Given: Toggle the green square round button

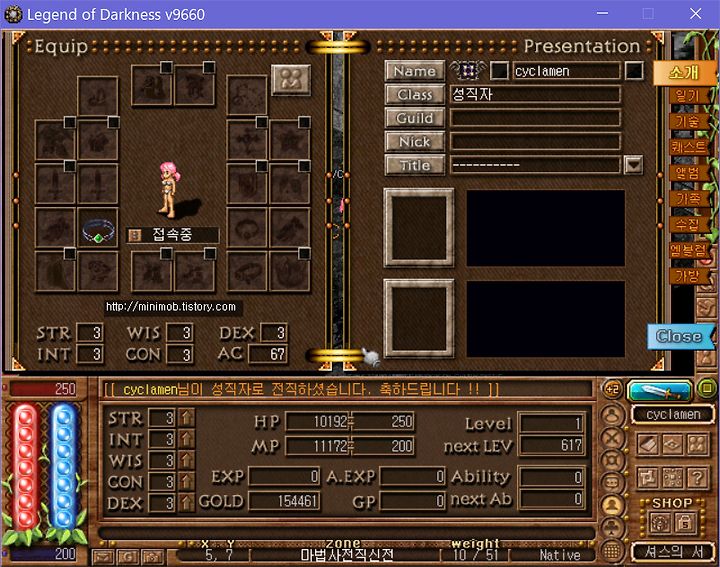Looking at the screenshot, I should tap(707, 389).
